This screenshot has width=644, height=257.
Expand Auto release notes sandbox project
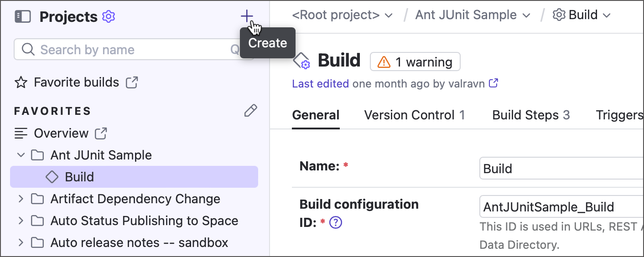tap(21, 242)
